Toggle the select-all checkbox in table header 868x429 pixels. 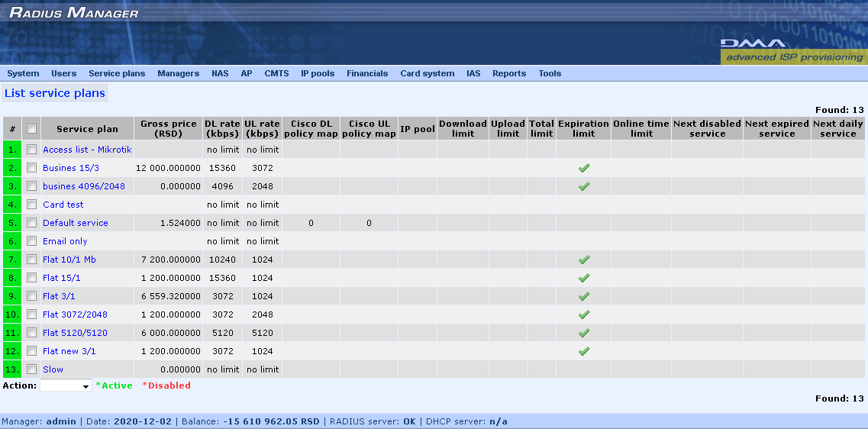pos(31,128)
